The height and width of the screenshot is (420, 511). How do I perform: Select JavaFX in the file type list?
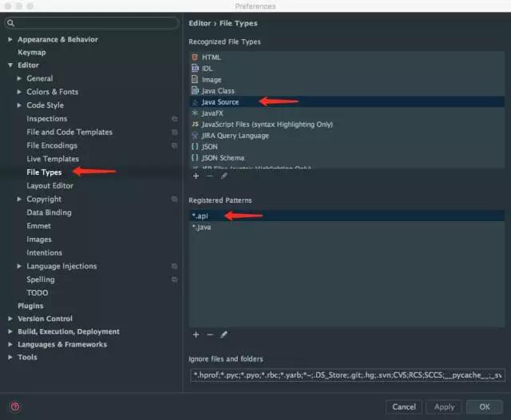(347, 113)
